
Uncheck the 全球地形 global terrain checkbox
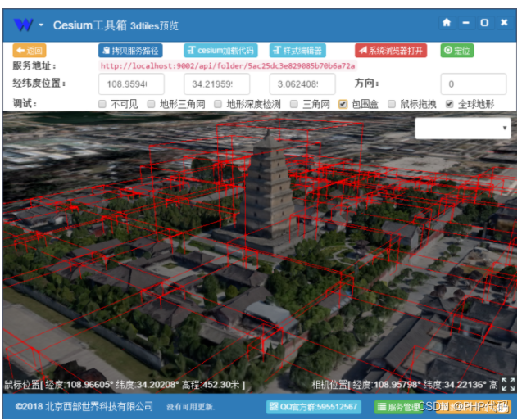pos(449,104)
